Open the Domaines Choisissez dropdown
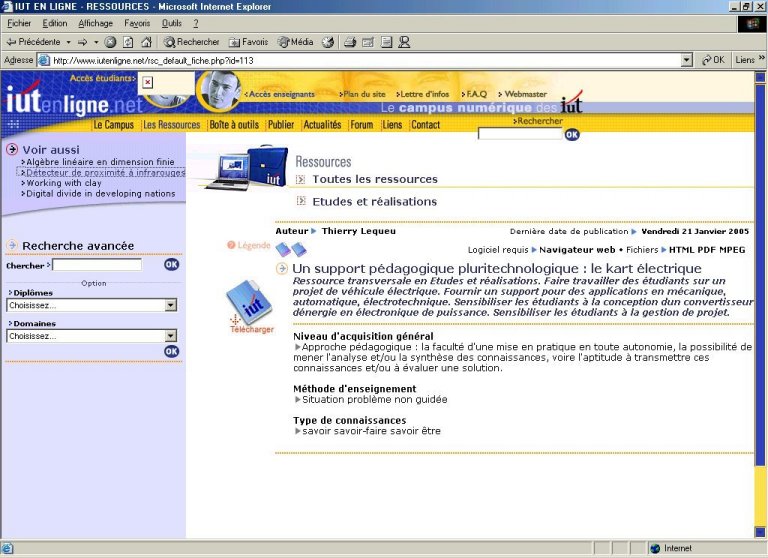This screenshot has width=768, height=558. pos(92,336)
